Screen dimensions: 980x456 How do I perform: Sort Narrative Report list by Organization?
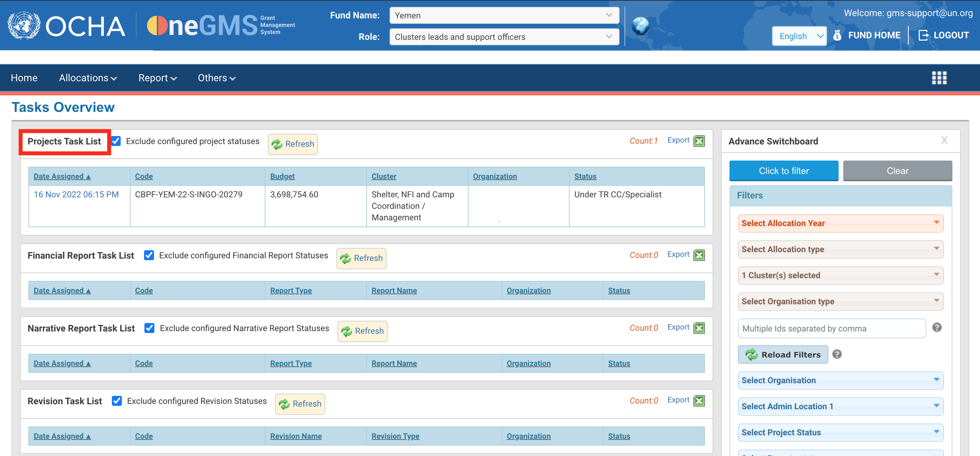[x=529, y=363]
